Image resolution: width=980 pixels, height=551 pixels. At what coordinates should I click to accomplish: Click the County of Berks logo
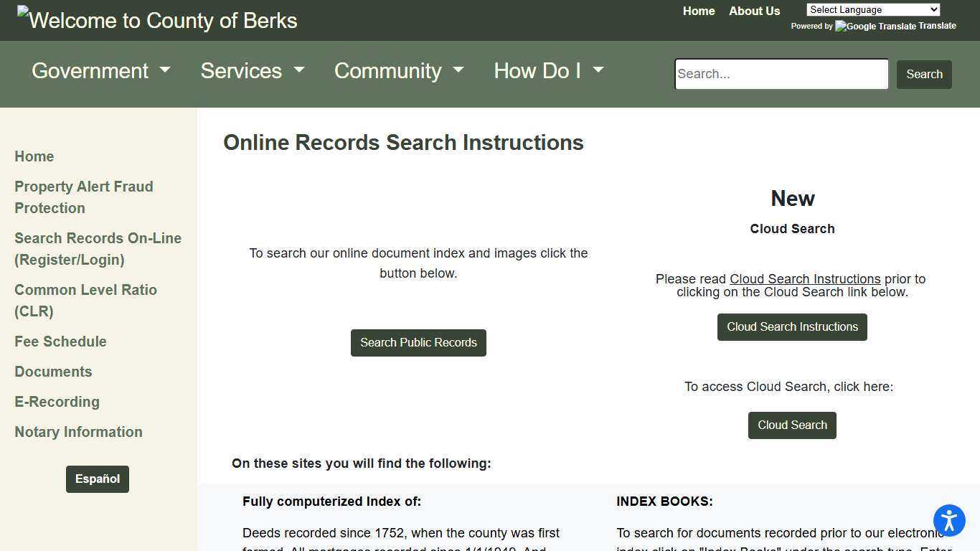[x=156, y=20]
